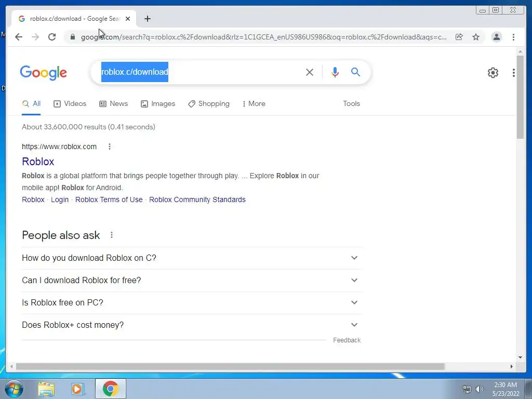Viewport: 532px width, 399px height.
Task: Click the blue magnifier search icon
Action: [x=355, y=72]
